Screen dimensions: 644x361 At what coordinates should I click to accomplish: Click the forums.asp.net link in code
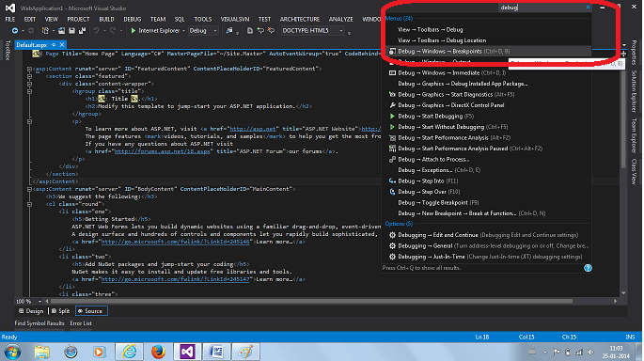[163, 151]
